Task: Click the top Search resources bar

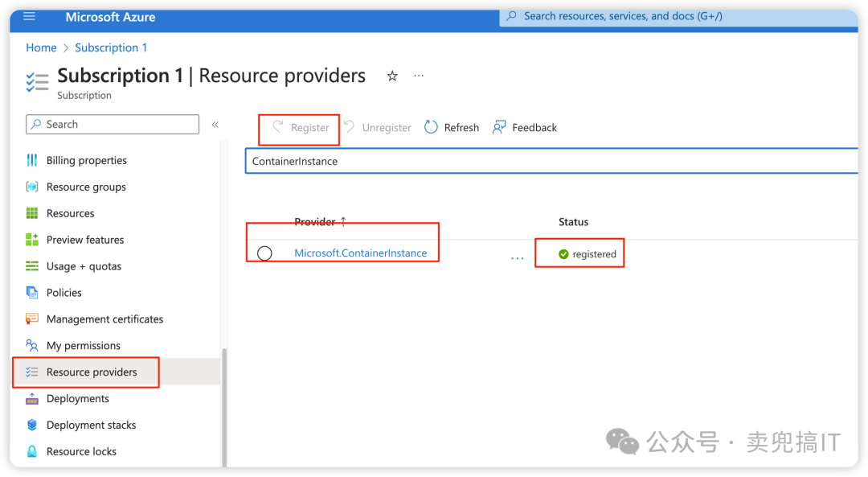Action: tap(678, 17)
